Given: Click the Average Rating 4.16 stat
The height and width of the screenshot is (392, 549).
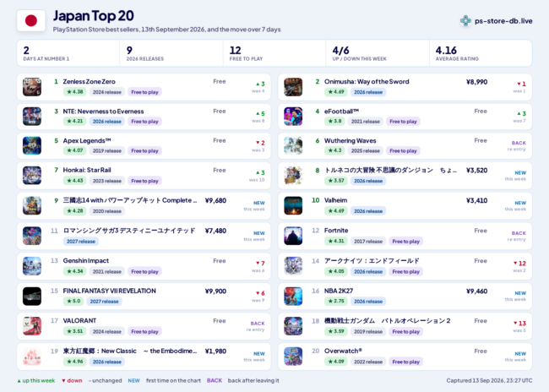Looking at the screenshot, I should [x=481, y=53].
